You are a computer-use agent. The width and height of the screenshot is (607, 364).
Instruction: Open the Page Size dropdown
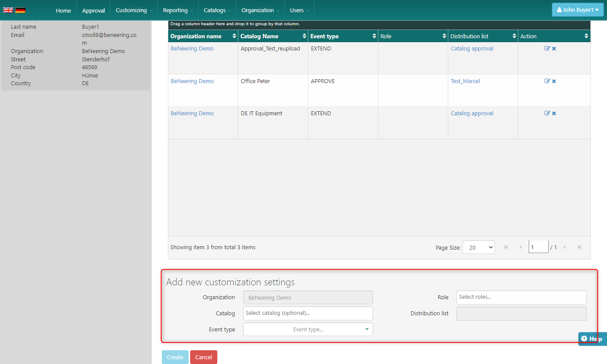(478, 247)
